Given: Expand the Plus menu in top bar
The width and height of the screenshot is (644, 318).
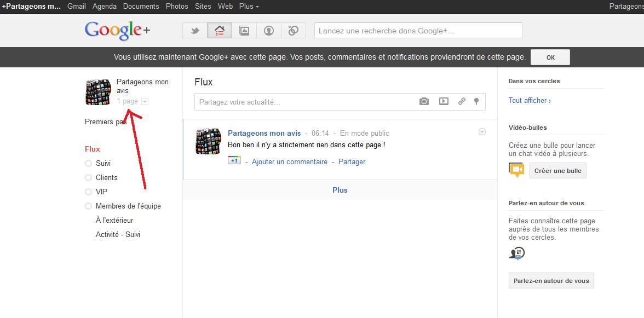Looking at the screenshot, I should click(x=249, y=6).
